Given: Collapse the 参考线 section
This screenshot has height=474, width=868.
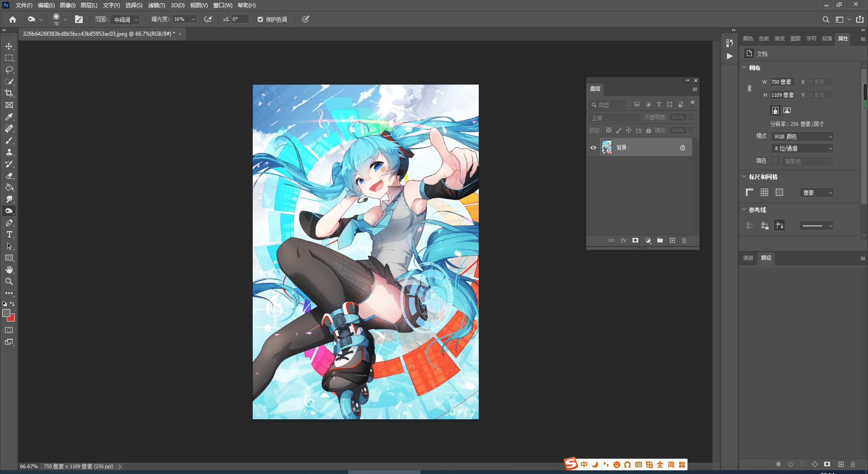Looking at the screenshot, I should pos(745,209).
